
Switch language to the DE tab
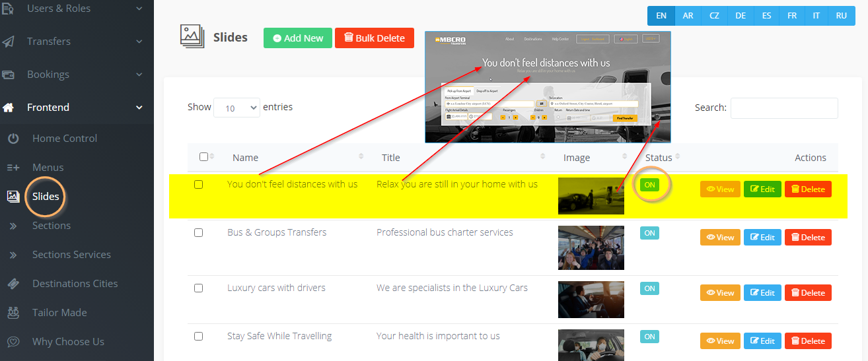[740, 16]
